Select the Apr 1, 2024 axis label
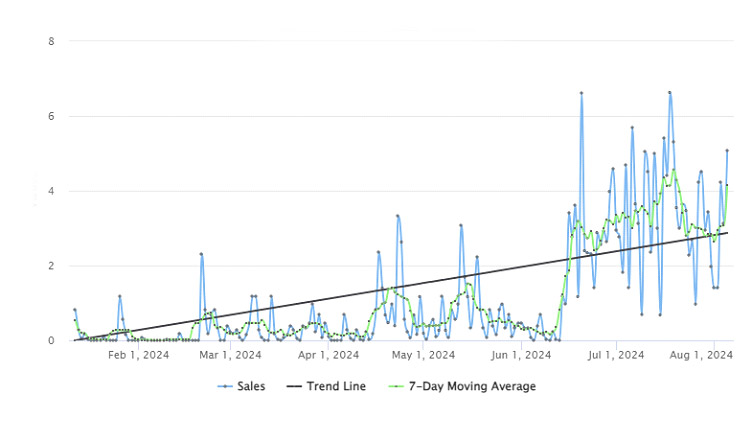Image resolution: width=752 pixels, height=441 pixels. [x=328, y=354]
